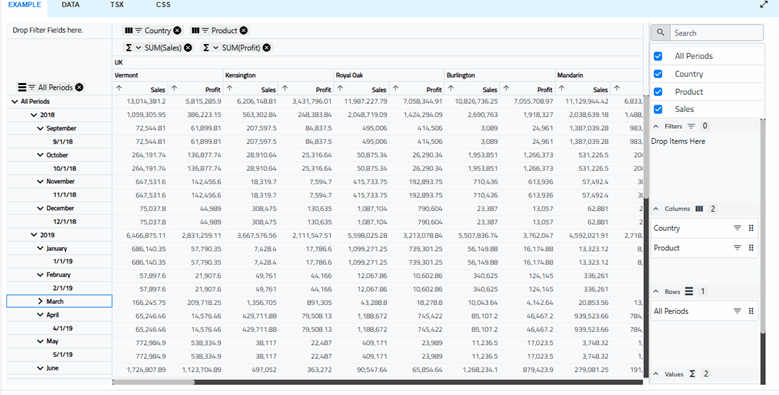Sort Burlington Sales column arrow

[x=451, y=88]
